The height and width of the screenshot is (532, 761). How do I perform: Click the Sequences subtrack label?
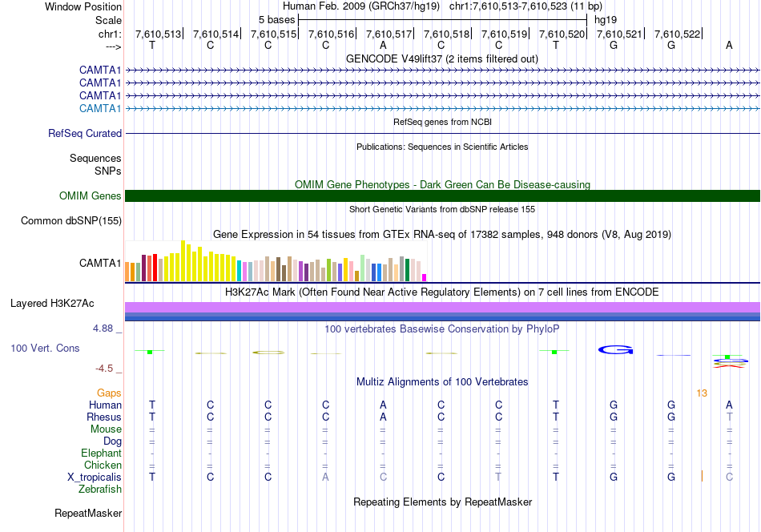pos(95,159)
